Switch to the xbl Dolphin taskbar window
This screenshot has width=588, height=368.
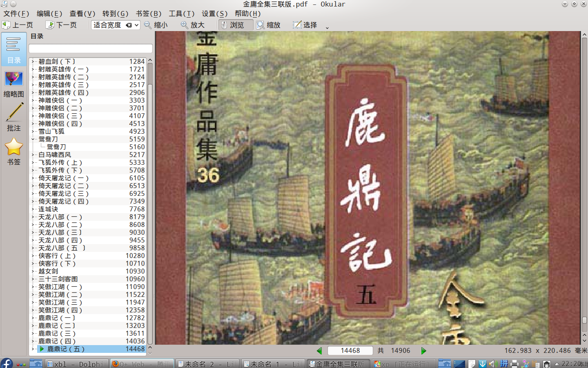point(76,364)
